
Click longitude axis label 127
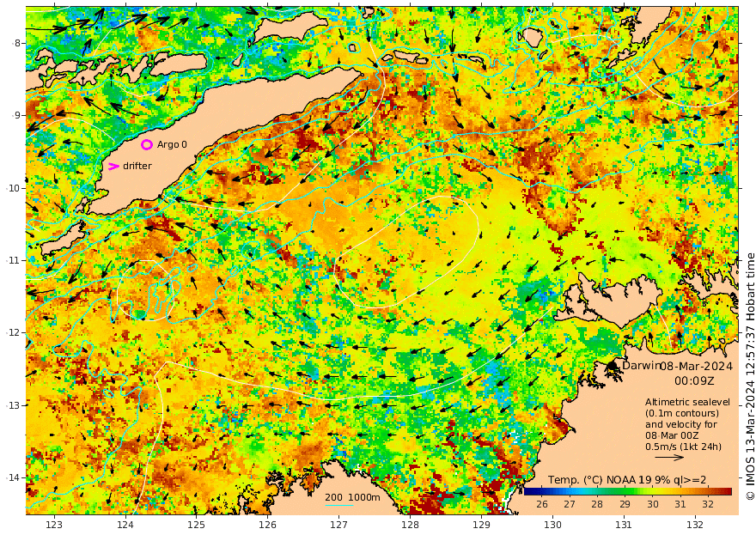tap(339, 525)
